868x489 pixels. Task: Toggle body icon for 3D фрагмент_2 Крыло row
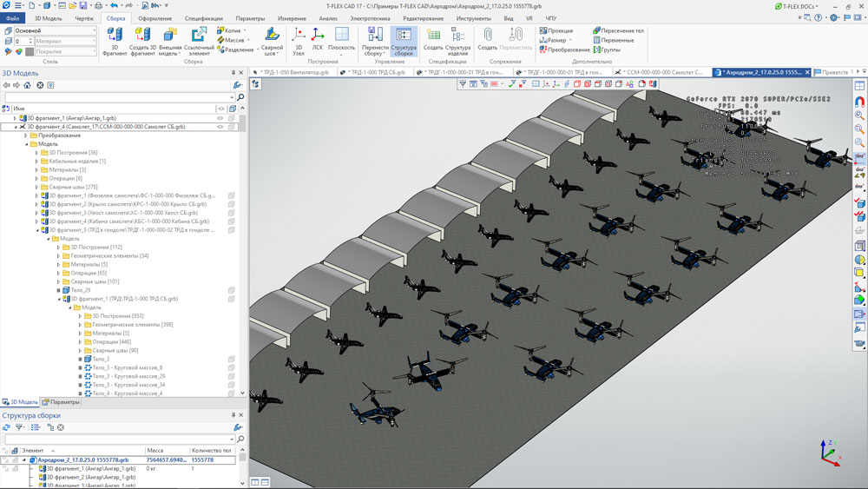(232, 204)
